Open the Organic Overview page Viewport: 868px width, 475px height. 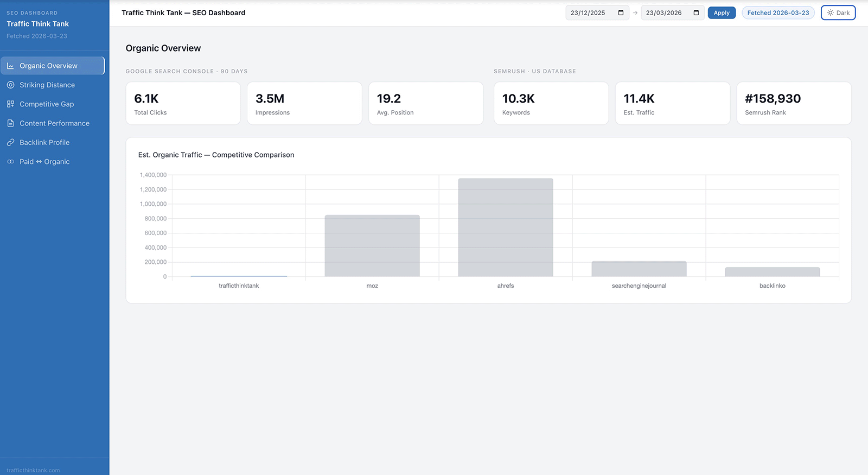53,66
